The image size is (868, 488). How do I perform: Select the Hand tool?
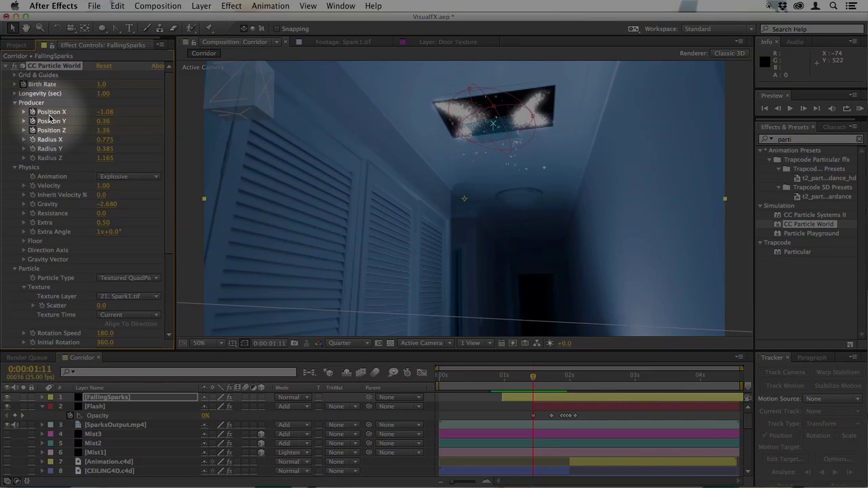(x=26, y=28)
